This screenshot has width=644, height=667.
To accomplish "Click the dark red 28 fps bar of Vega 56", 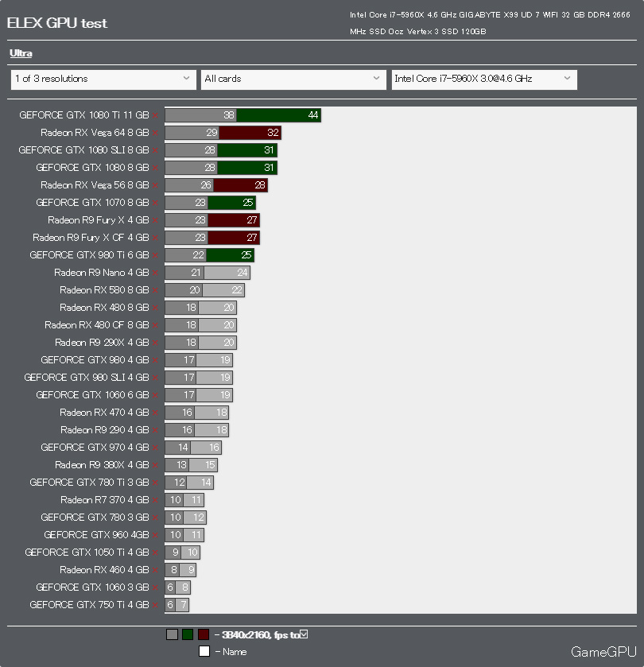I will (240, 185).
